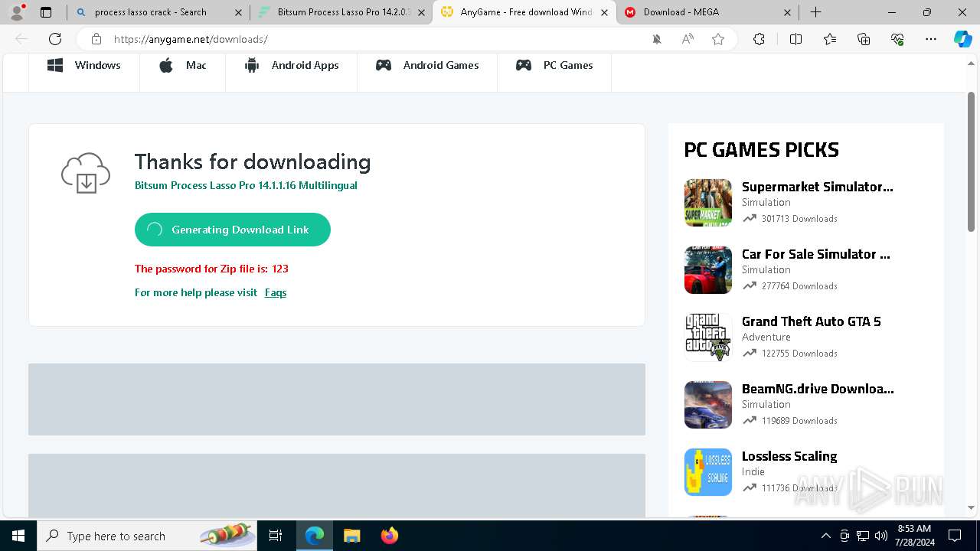
Task: Open File Explorer from taskbar
Action: pyautogui.click(x=351, y=536)
